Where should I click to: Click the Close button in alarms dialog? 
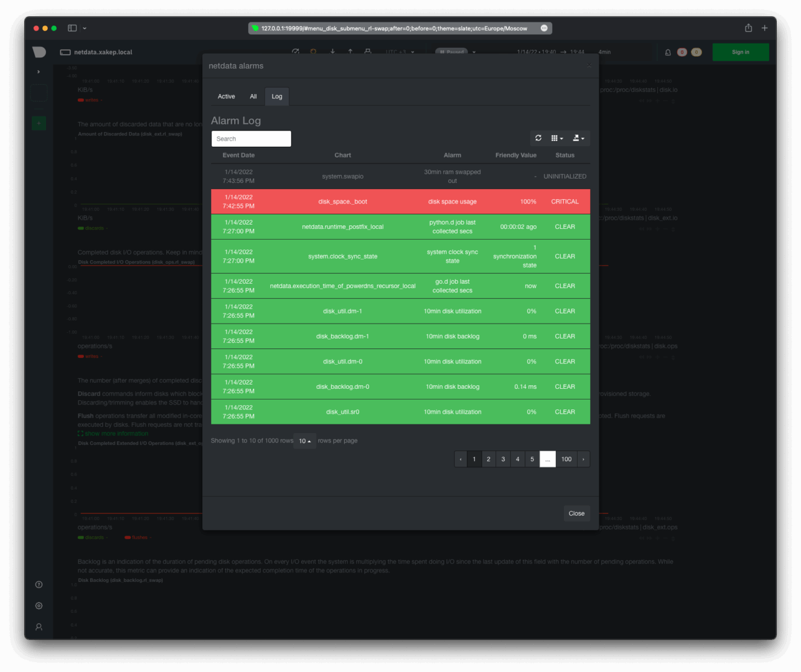click(576, 513)
